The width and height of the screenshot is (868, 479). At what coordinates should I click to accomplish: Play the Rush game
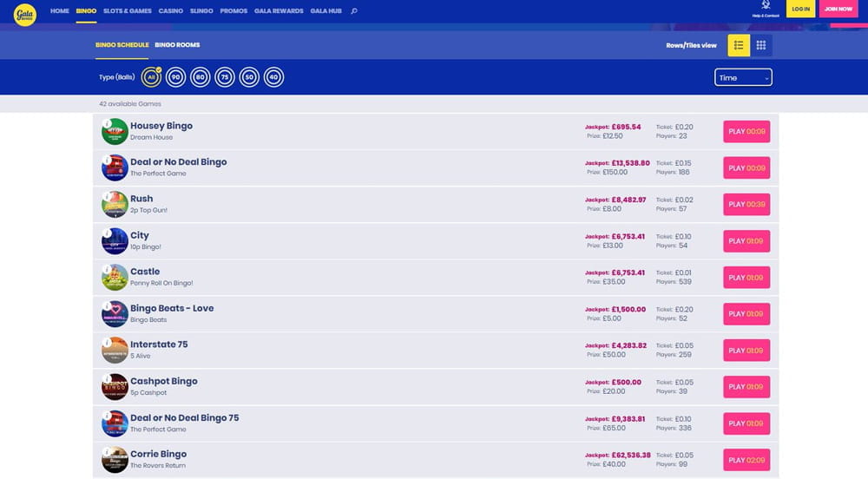coord(746,205)
